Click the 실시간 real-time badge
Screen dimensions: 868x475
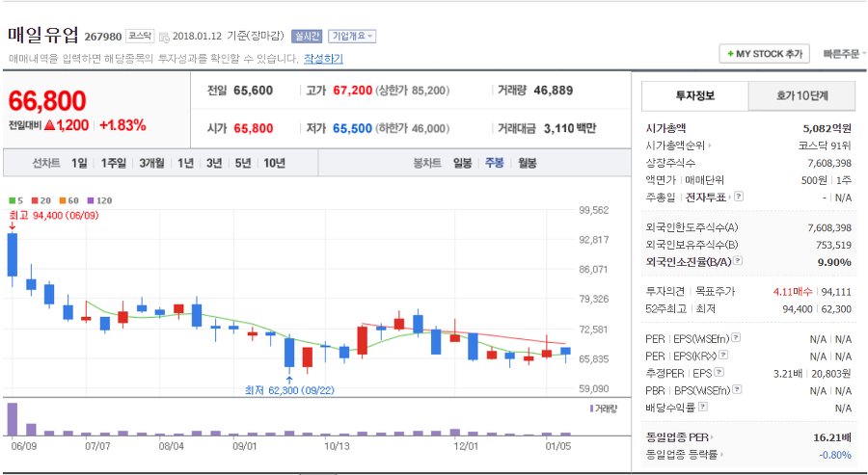(307, 37)
